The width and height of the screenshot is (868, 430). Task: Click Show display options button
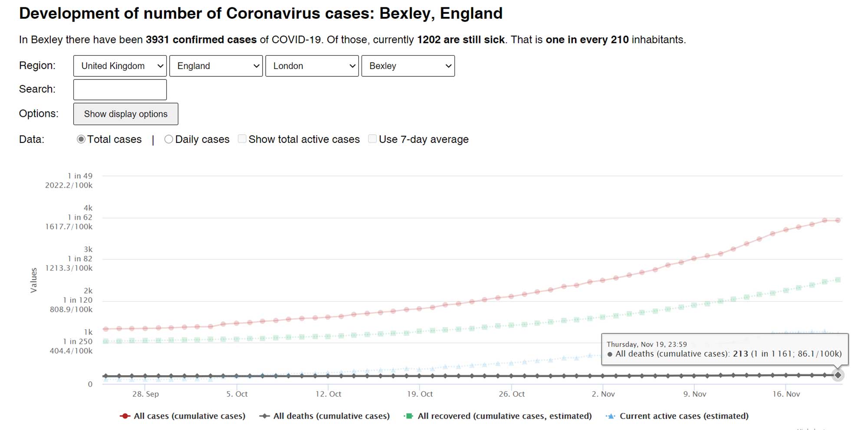coord(125,114)
